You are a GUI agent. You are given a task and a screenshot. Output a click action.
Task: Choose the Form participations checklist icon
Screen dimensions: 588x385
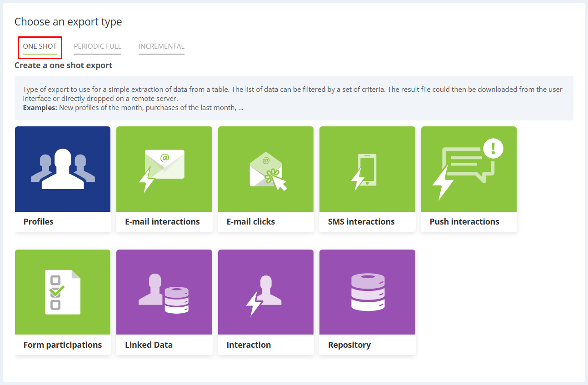(63, 292)
